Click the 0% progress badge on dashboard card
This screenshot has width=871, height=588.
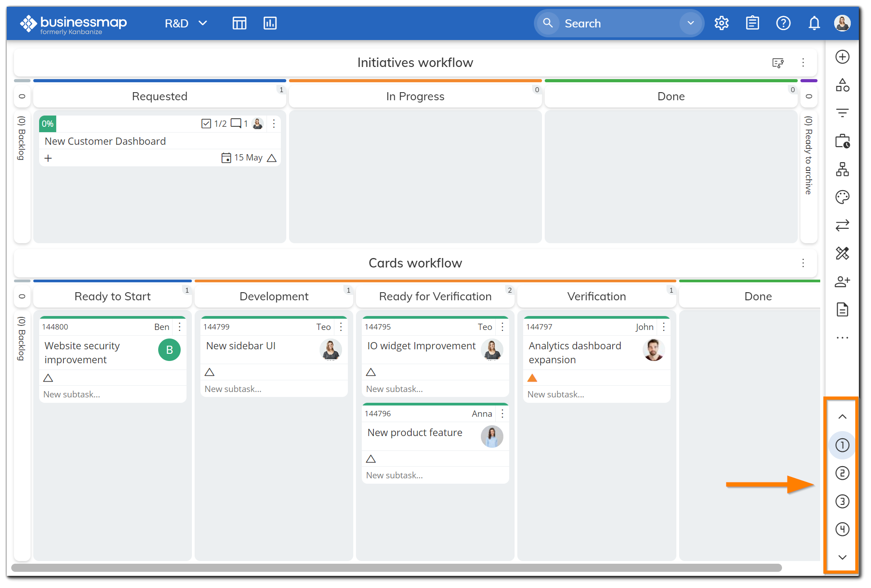pyautogui.click(x=48, y=124)
